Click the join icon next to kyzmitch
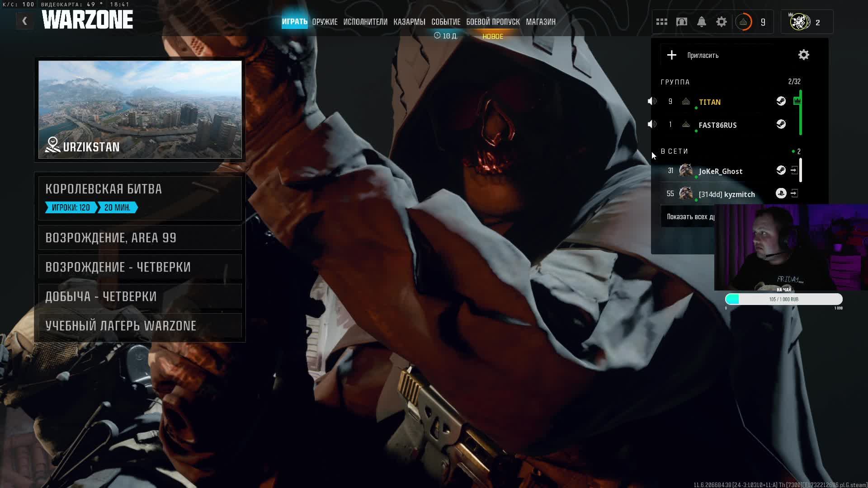The image size is (868, 488). coord(794,194)
